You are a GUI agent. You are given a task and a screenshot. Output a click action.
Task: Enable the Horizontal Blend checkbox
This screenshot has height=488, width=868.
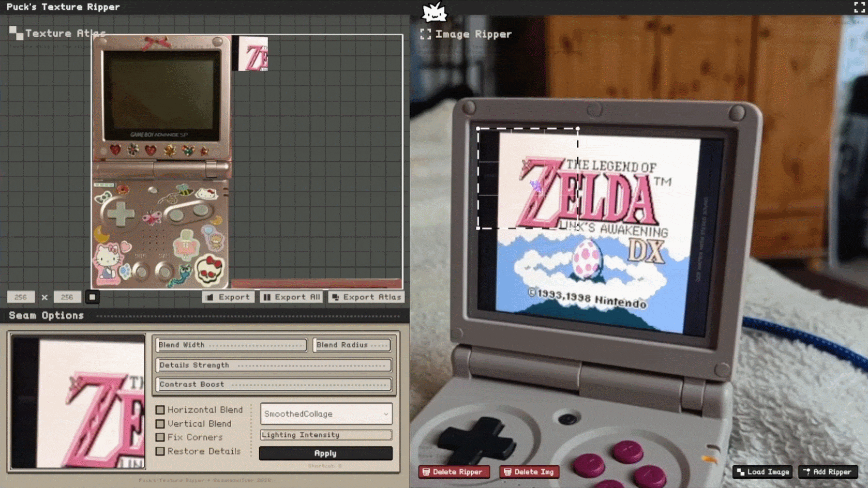pos(160,410)
